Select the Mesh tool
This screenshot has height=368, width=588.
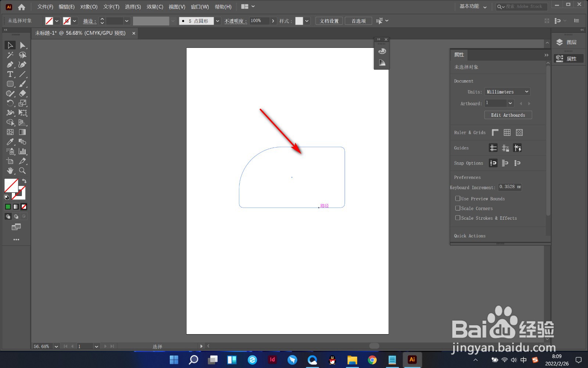point(10,132)
